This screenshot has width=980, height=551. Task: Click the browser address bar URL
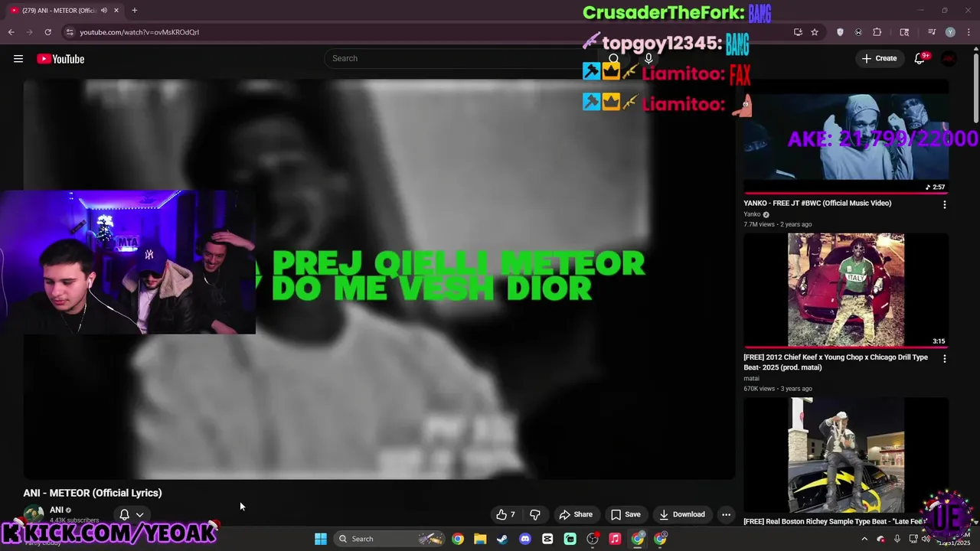pyautogui.click(x=139, y=32)
